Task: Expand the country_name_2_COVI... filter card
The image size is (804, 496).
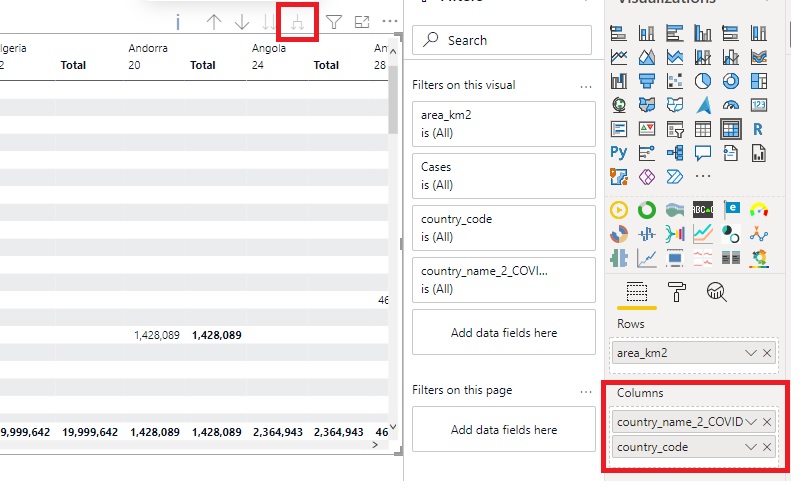Action: click(504, 280)
